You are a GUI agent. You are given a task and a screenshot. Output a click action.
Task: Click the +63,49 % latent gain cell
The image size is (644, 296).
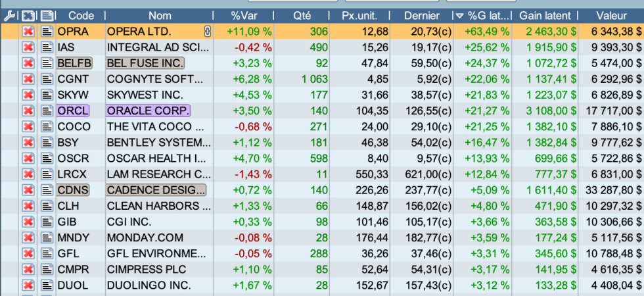pyautogui.click(x=487, y=32)
